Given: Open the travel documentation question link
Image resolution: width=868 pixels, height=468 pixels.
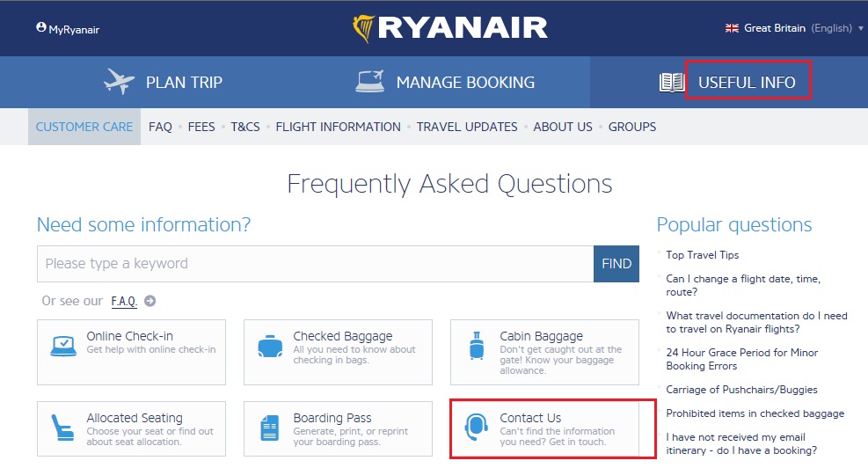Looking at the screenshot, I should 756,322.
